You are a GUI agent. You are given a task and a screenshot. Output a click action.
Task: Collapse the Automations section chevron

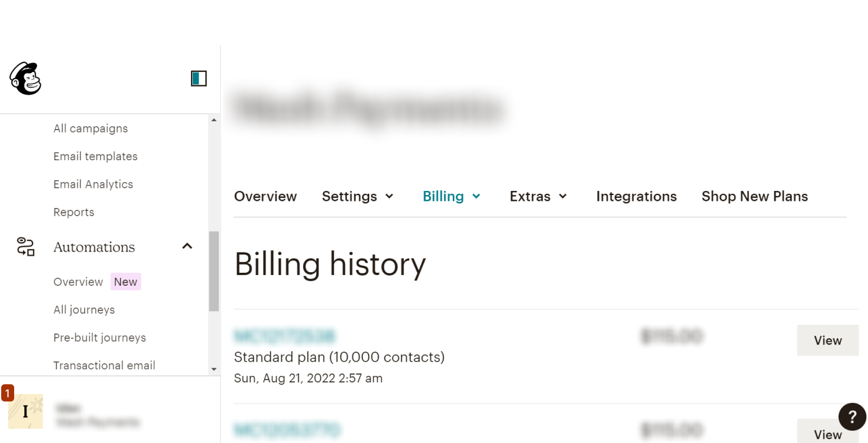[188, 246]
